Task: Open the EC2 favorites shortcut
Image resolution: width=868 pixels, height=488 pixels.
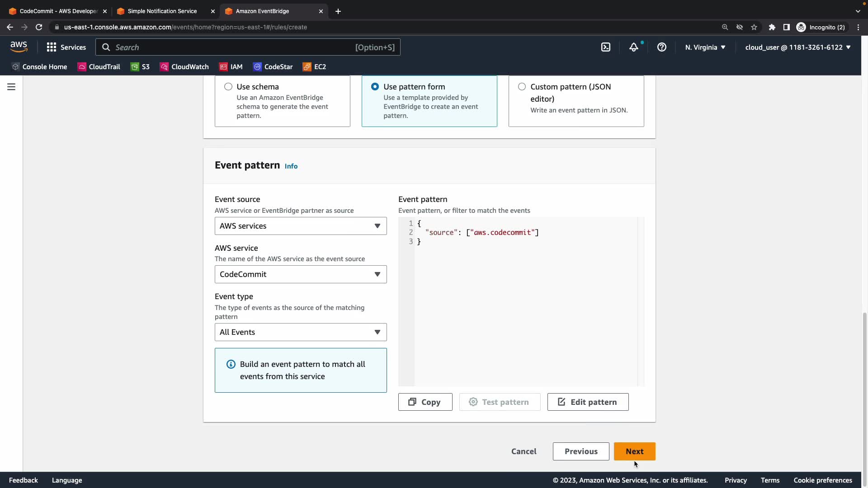Action: coord(315,67)
